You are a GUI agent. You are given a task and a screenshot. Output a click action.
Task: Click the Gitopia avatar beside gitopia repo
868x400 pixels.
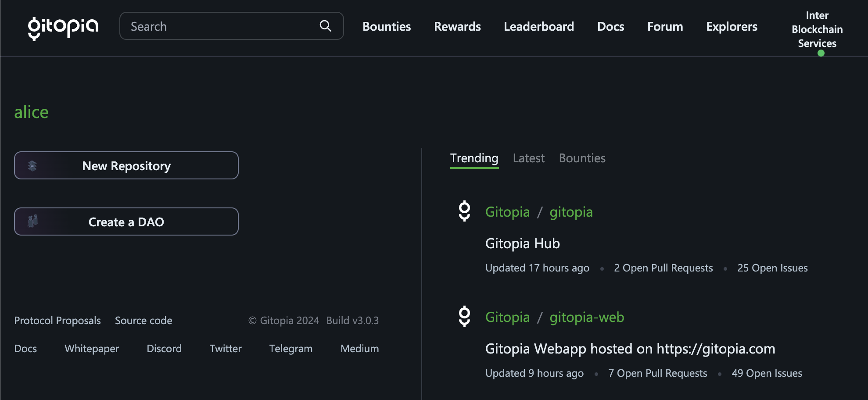pyautogui.click(x=464, y=211)
